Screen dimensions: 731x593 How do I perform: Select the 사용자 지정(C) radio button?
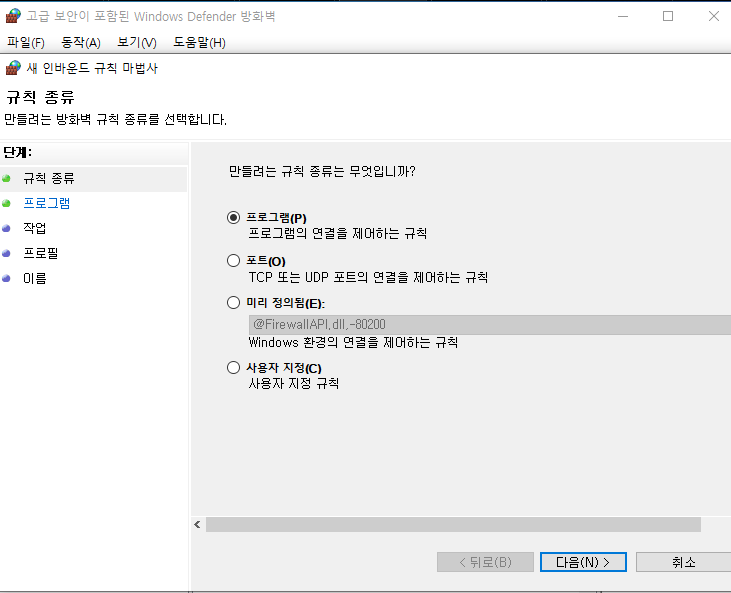coord(234,368)
